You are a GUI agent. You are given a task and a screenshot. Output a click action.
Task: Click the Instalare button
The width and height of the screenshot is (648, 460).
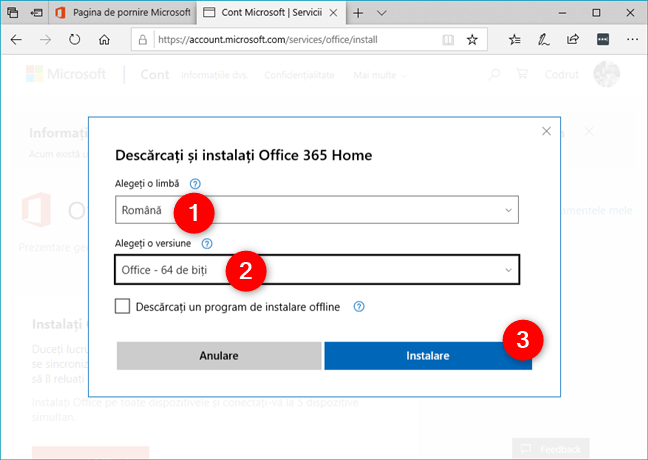point(428,356)
